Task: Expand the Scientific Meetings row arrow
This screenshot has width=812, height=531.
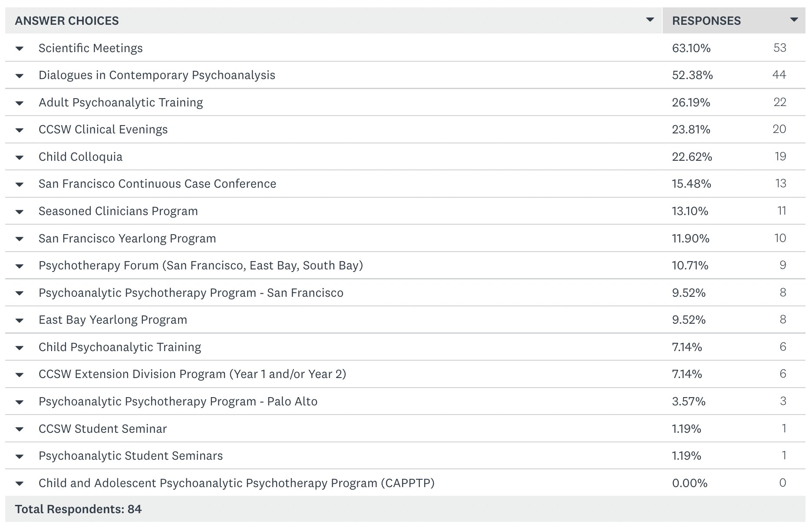Action: [20, 49]
